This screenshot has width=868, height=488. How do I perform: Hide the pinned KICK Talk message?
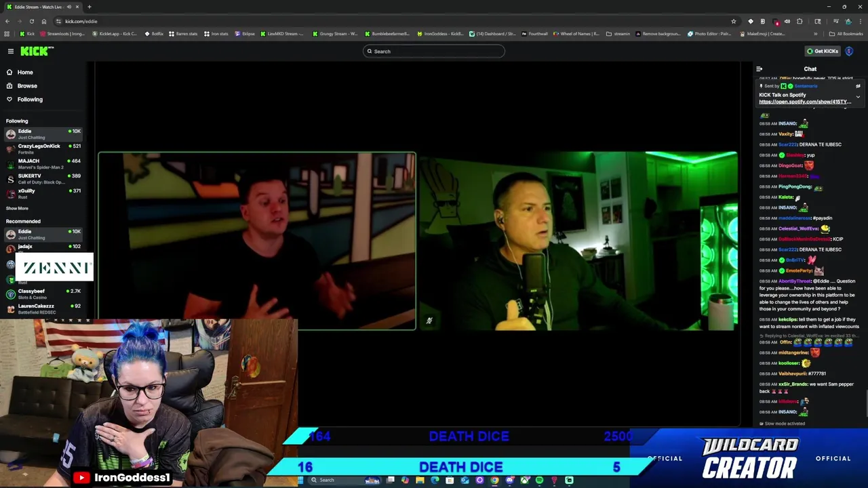858,86
